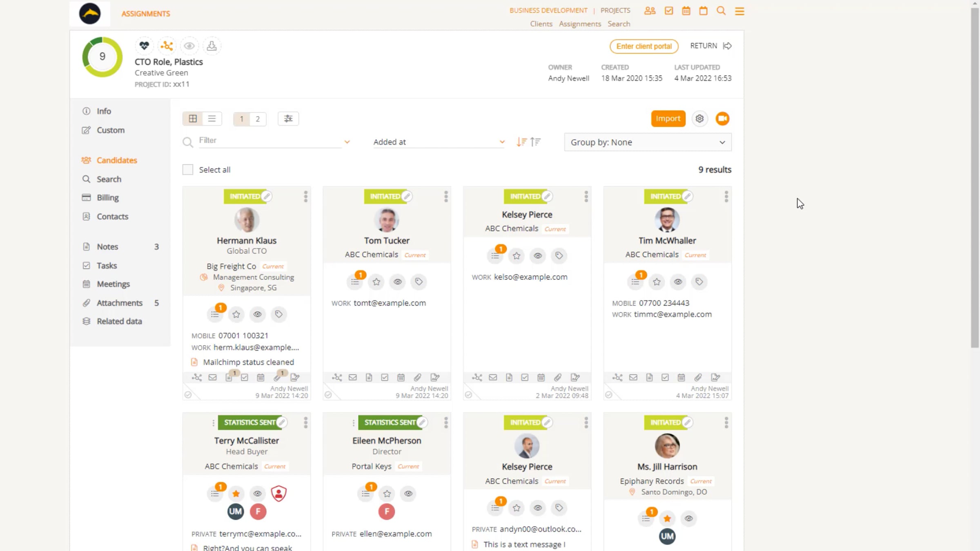Open the Added at sort dropdown

[439, 142]
